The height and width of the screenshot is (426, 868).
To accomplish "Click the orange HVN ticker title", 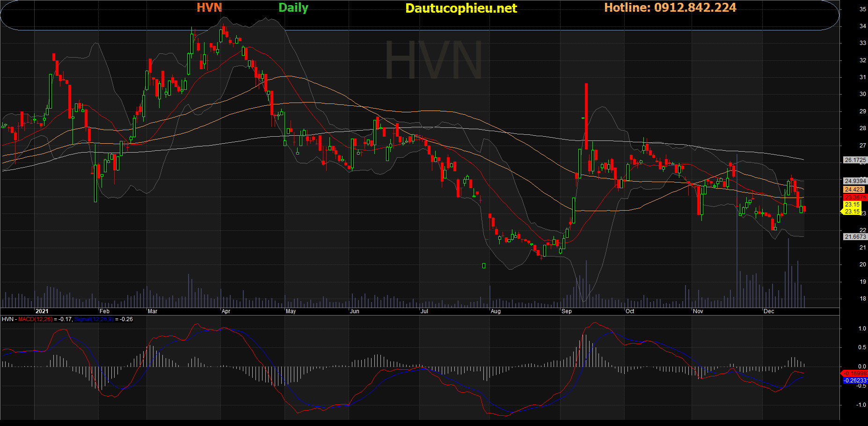I will point(209,7).
